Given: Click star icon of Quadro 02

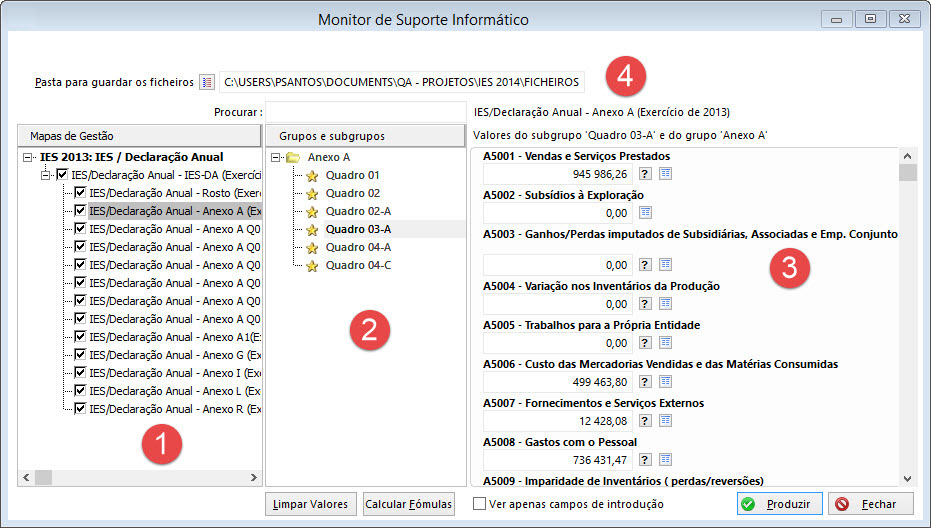Looking at the screenshot, I should coord(312,194).
